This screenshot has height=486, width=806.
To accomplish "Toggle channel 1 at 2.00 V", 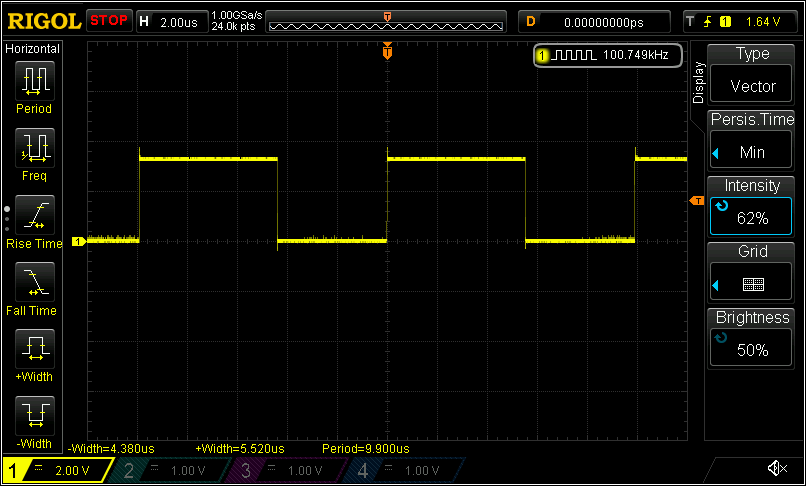I will tap(55, 470).
